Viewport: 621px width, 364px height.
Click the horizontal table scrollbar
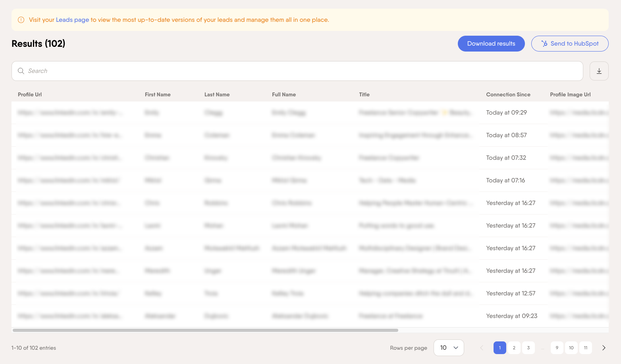point(205,330)
